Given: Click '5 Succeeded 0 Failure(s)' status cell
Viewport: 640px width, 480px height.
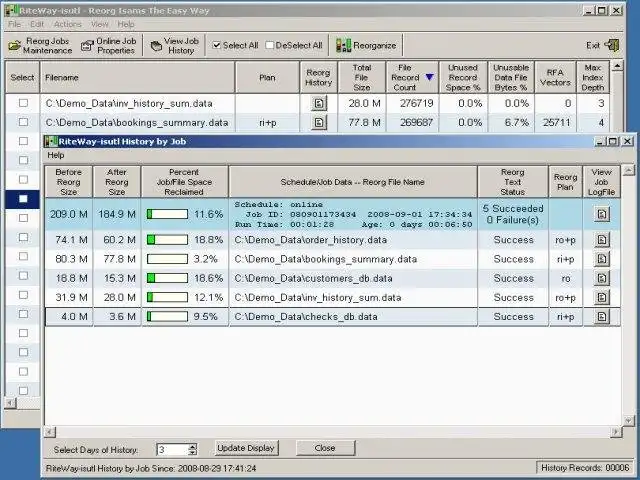Looking at the screenshot, I should click(x=513, y=214).
